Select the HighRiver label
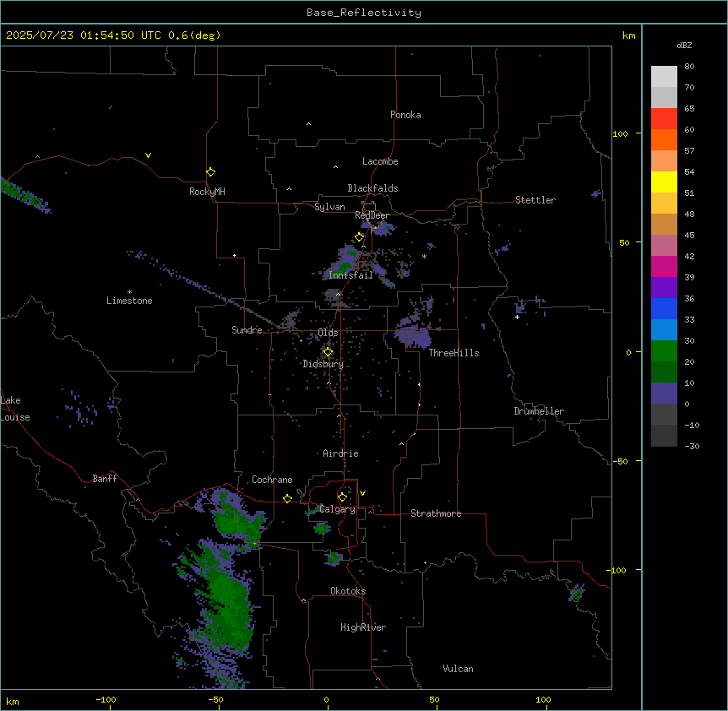728x711 pixels. 363,627
